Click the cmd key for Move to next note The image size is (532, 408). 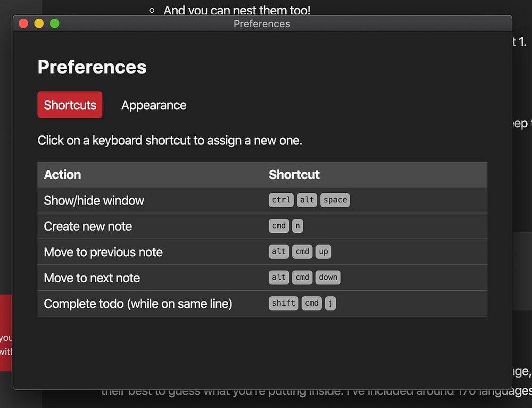pyautogui.click(x=302, y=278)
